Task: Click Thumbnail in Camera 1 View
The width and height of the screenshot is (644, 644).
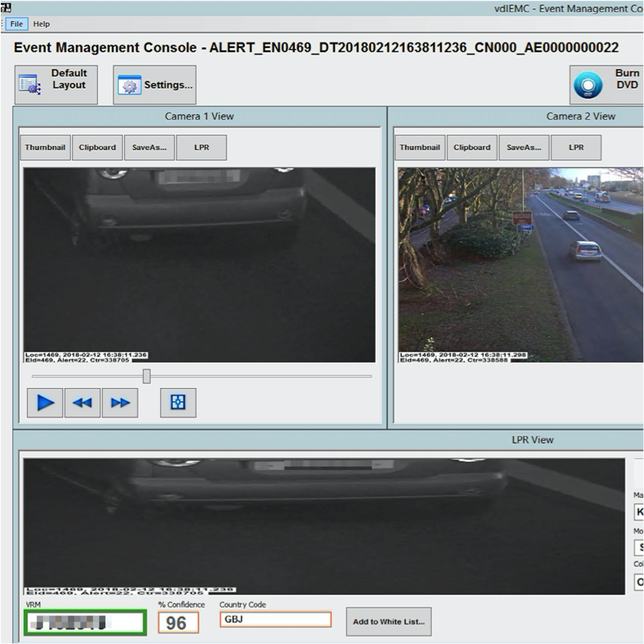Action: click(44, 147)
